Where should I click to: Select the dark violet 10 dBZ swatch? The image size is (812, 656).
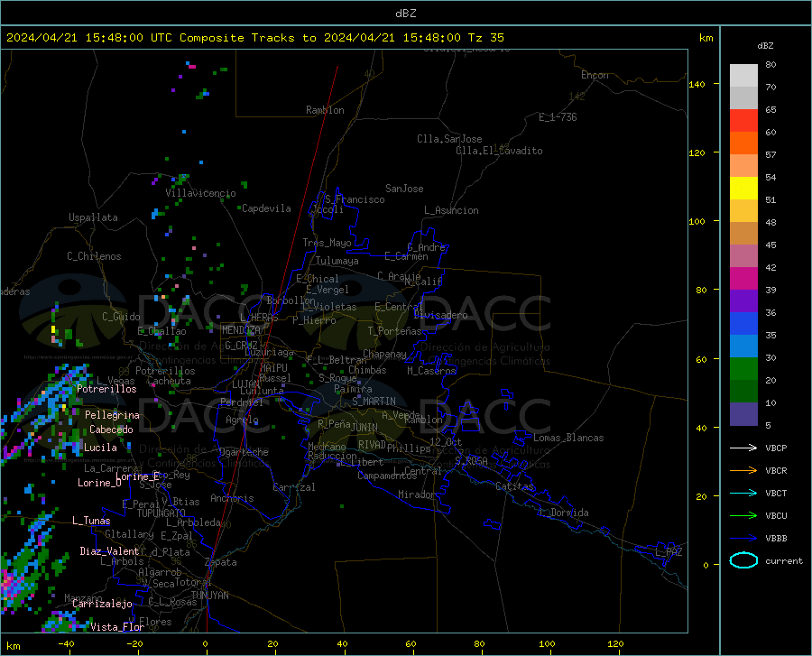coord(743,413)
